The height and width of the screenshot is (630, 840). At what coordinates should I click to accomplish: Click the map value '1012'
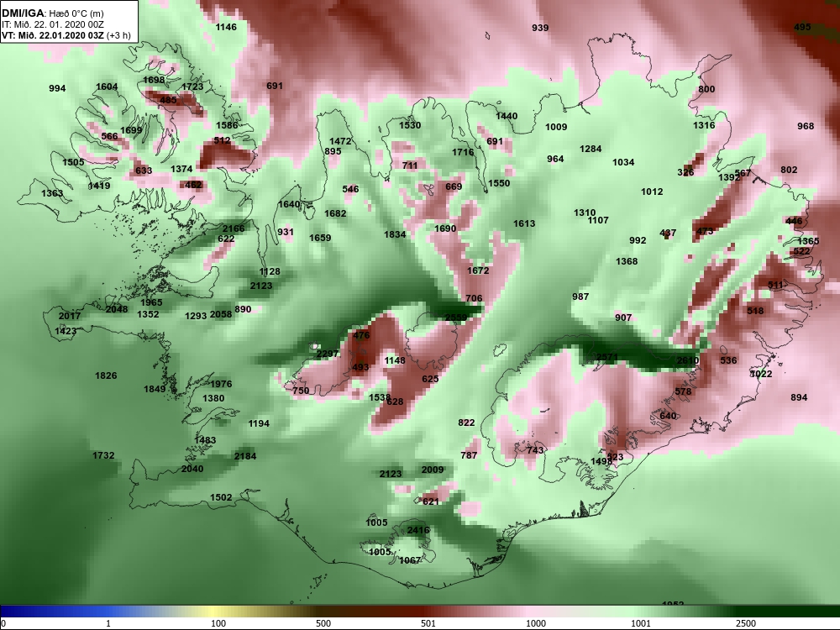[652, 192]
